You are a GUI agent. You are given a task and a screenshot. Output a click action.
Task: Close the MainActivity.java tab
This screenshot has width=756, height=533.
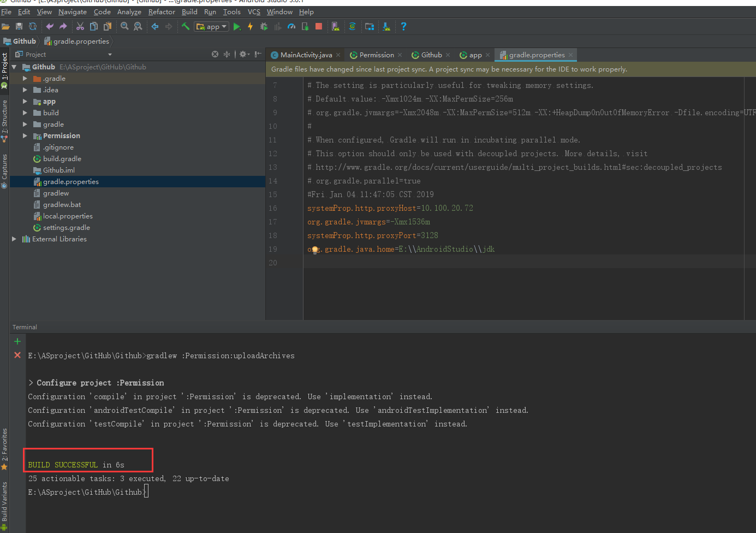pos(338,55)
